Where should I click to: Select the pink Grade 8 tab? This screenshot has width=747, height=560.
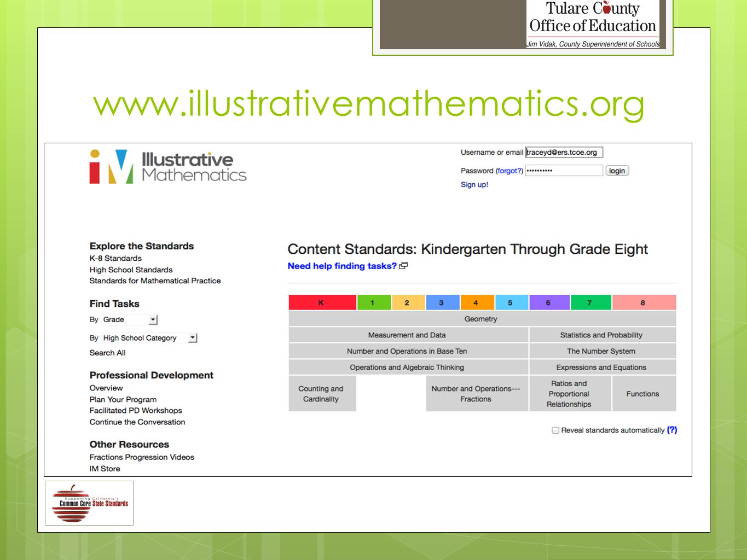tap(644, 302)
